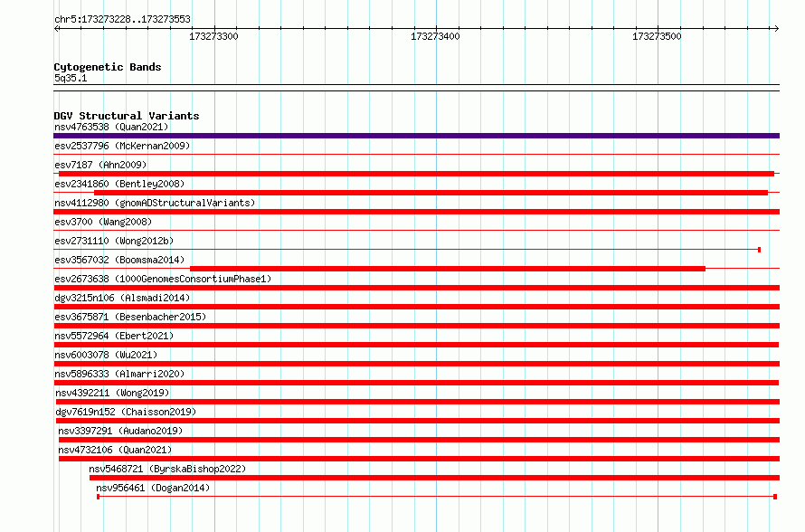Click the nsv4392211 (Wong2019) label

pyautogui.click(x=112, y=393)
